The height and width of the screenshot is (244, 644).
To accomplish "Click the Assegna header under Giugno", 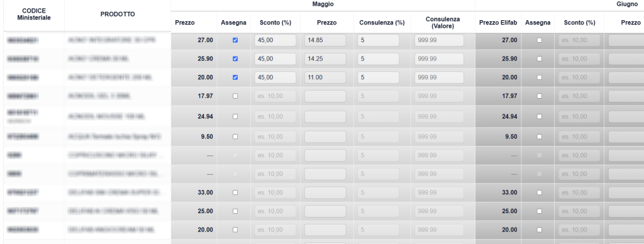I will (x=538, y=23).
